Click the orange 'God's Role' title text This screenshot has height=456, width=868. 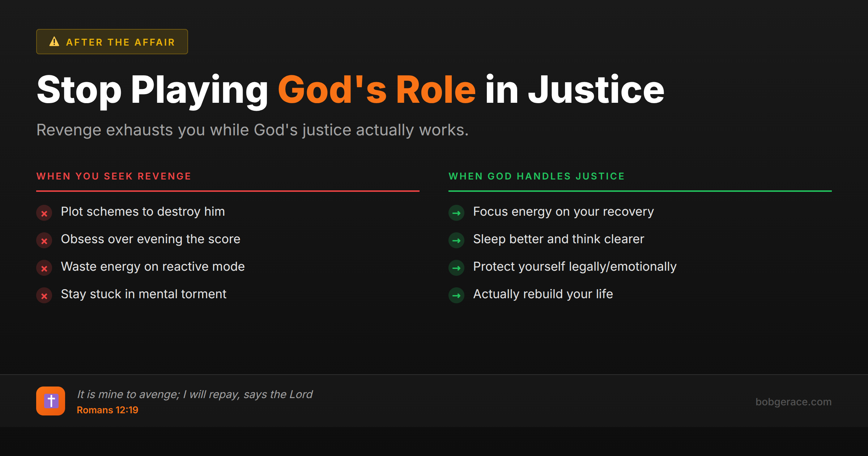[376, 90]
